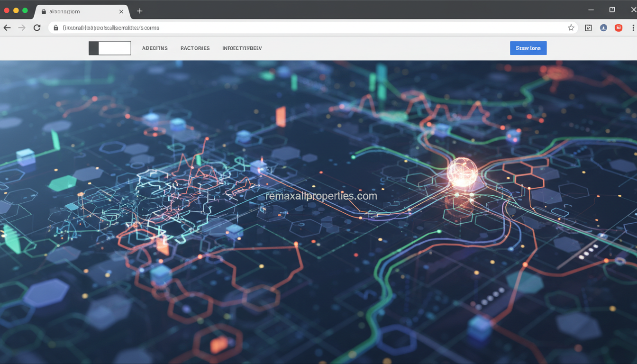Viewport: 637px width, 364px height.
Task: Open the checkmark extension icon
Action: click(x=588, y=28)
